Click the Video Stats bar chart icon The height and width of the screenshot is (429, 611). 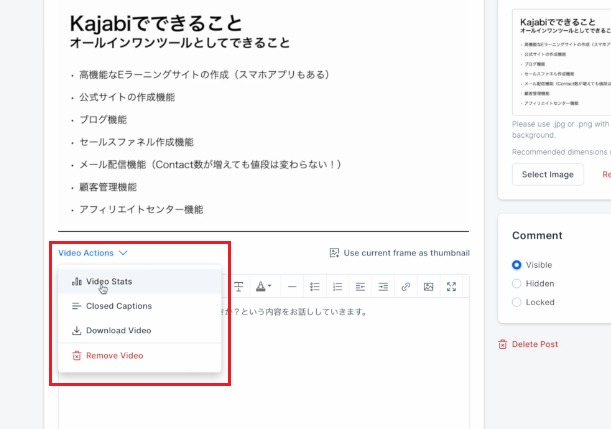(x=77, y=281)
